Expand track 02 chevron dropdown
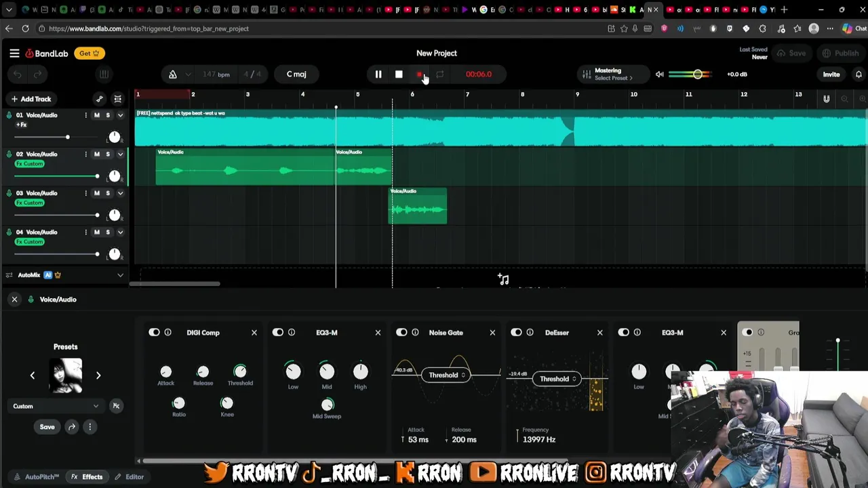The width and height of the screenshot is (868, 488). [x=120, y=155]
